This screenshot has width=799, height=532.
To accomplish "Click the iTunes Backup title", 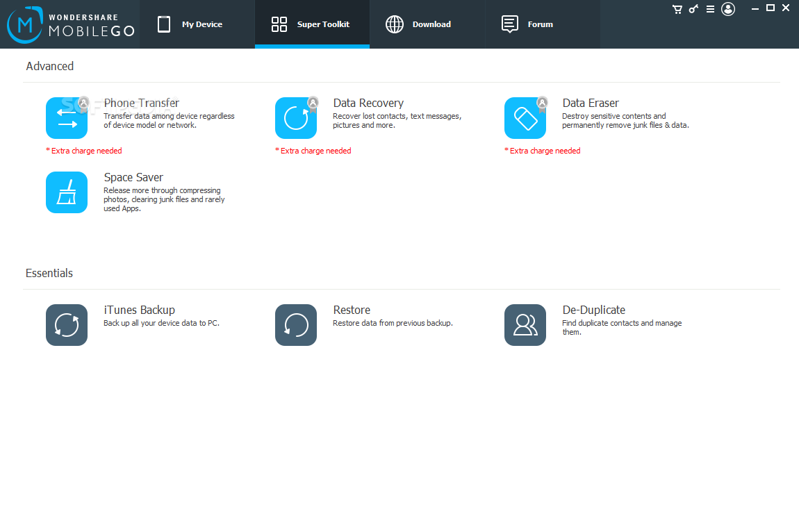I will click(x=140, y=310).
